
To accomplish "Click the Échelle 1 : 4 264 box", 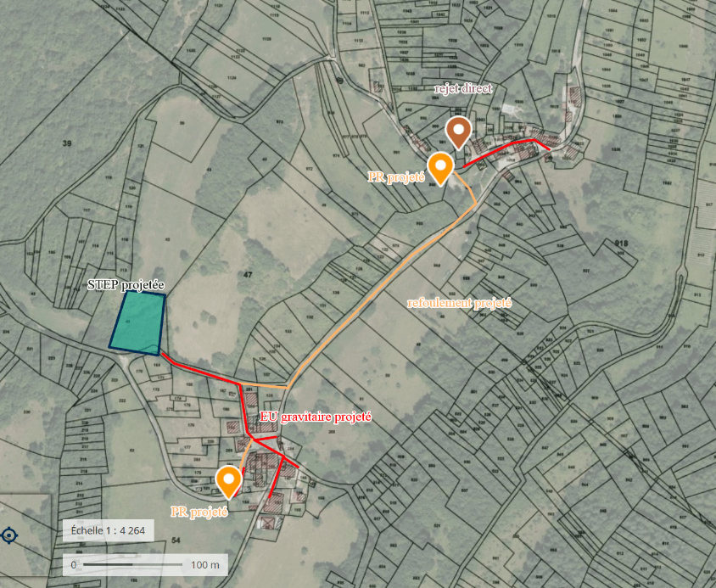I will (x=109, y=530).
